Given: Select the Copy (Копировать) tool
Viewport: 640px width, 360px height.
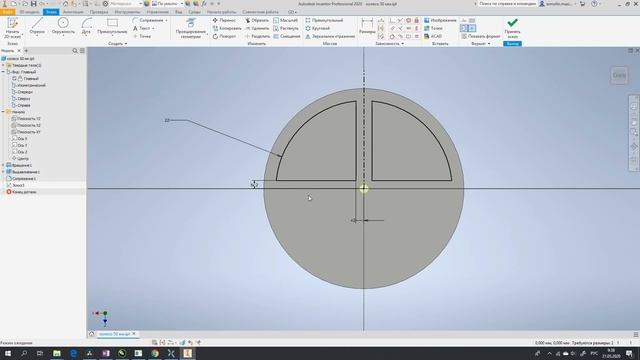Looking at the screenshot, I should pos(227,28).
